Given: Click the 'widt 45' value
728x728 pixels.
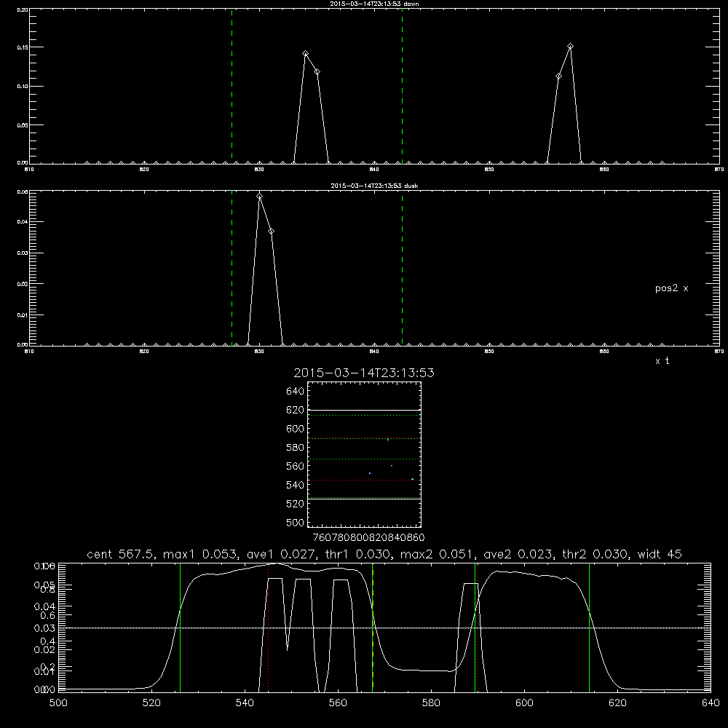Looking at the screenshot, I should [x=660, y=554].
